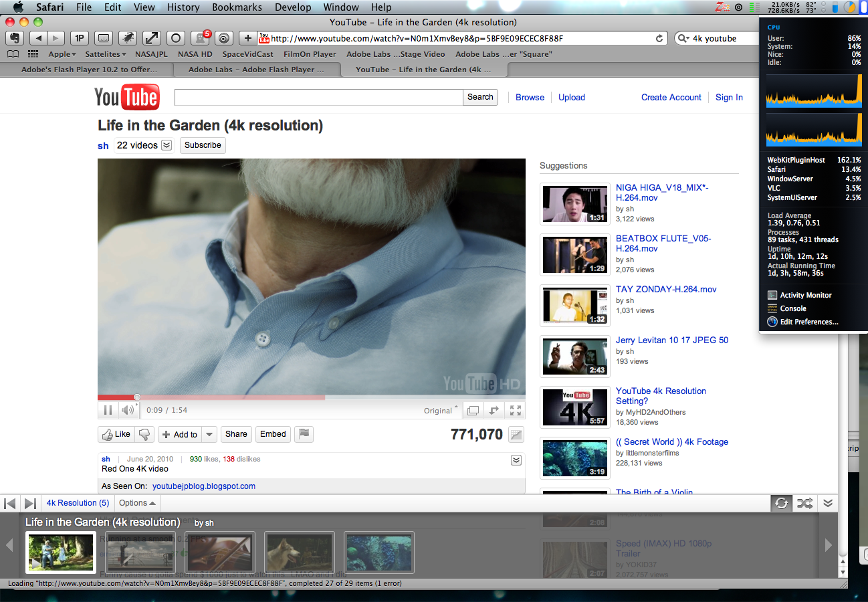Screen dimensions: 868x602
Task: Go forward with Safari's forward arrow
Action: [56, 38]
